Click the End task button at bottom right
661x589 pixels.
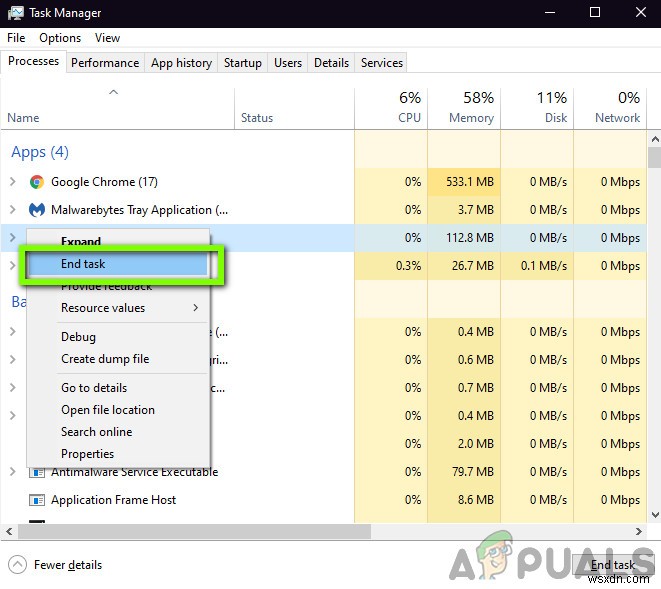click(x=613, y=565)
